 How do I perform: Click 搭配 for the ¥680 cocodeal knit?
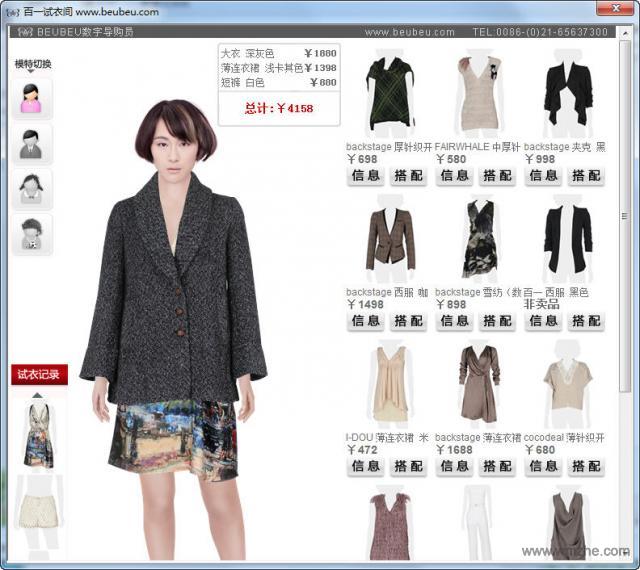tap(587, 466)
